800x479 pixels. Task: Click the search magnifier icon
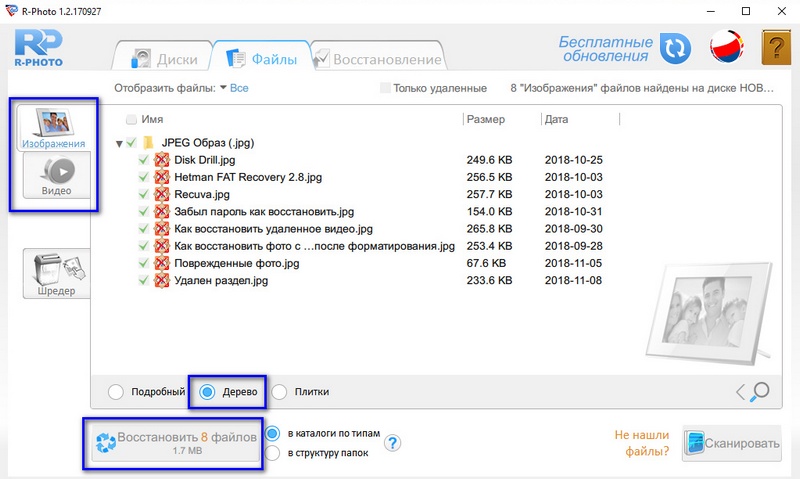(x=760, y=392)
